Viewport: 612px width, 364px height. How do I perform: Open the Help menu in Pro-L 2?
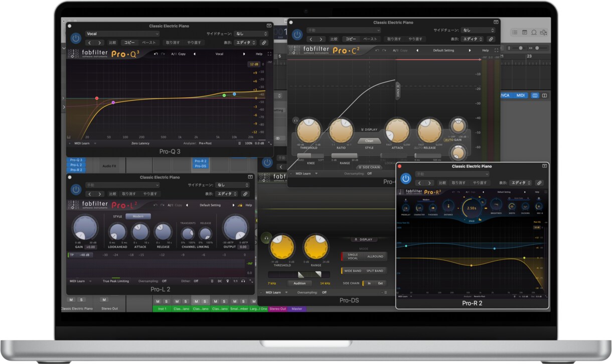(249, 205)
